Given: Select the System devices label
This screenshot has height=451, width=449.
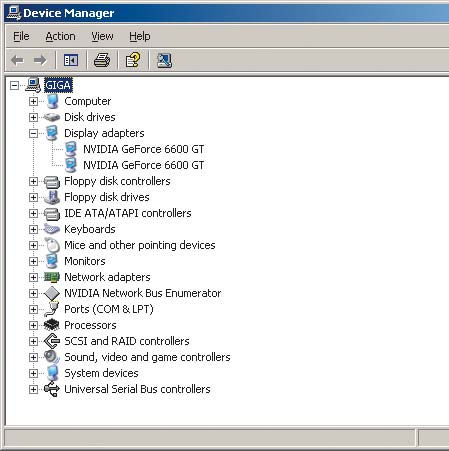Looking at the screenshot, I should click(x=101, y=373).
